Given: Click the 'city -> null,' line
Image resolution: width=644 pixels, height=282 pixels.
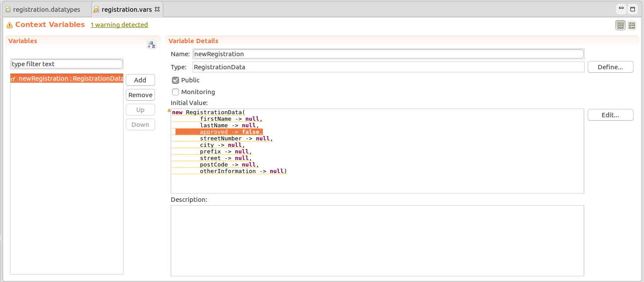Looking at the screenshot, I should (x=223, y=145).
